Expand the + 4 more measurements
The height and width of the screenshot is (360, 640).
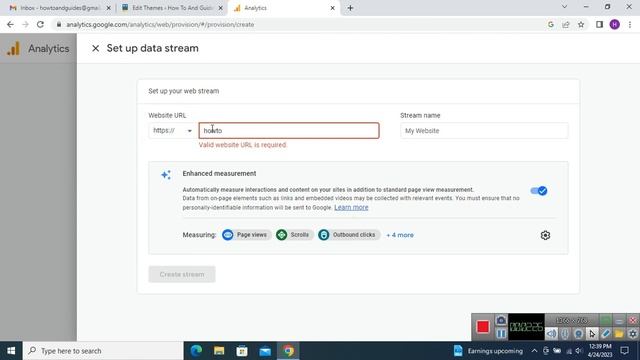tap(400, 235)
